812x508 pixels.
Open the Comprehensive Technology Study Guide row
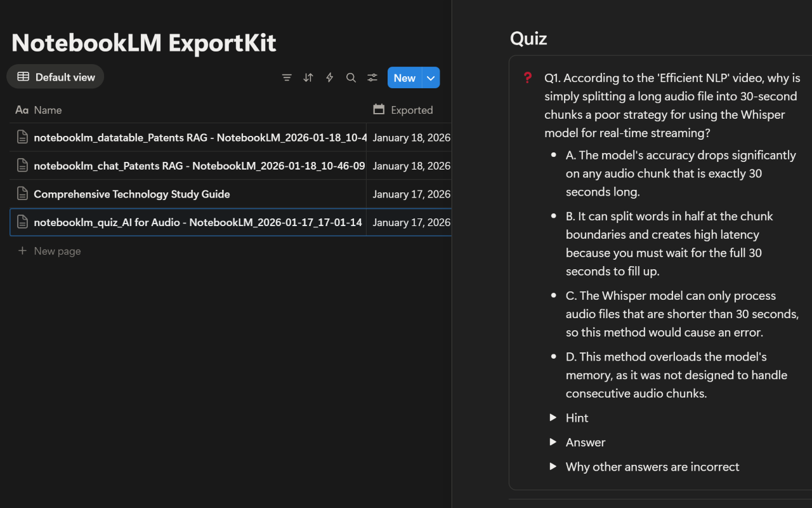[x=131, y=194]
